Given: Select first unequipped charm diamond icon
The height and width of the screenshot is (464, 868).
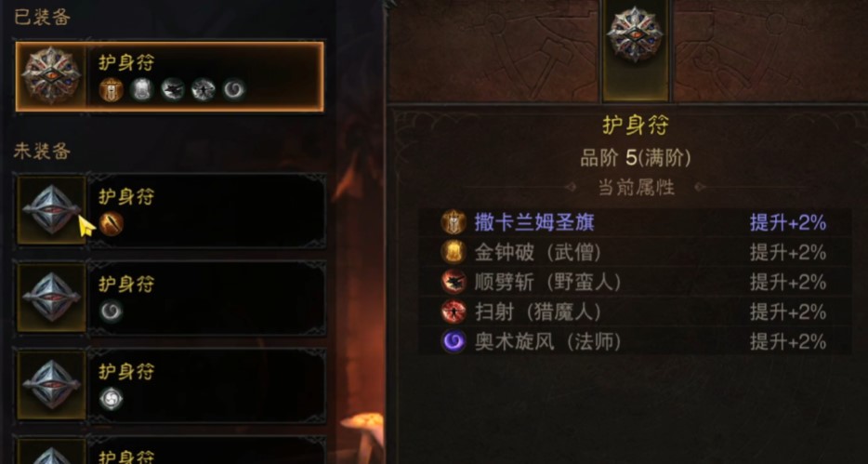Looking at the screenshot, I should (x=51, y=209).
